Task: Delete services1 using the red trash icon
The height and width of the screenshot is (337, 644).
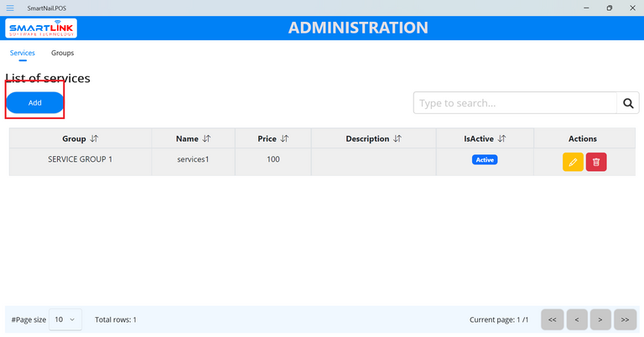Action: coord(596,162)
